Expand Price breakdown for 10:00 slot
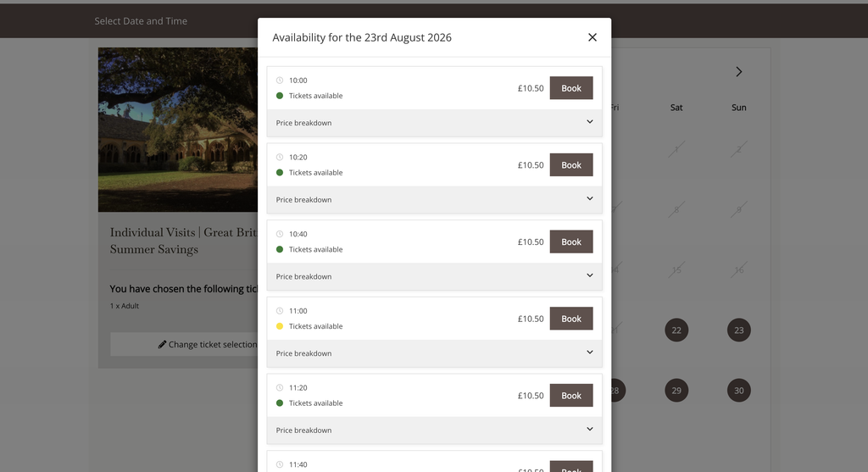The image size is (868, 472). click(435, 123)
